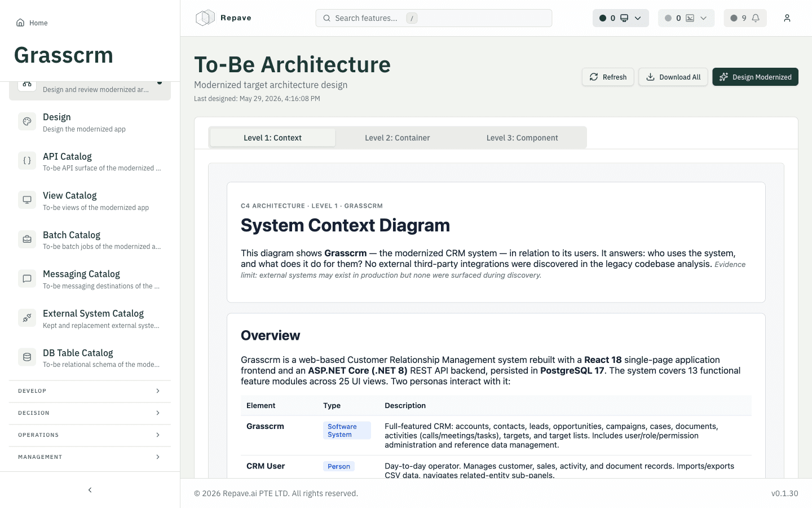Screen dimensions: 812x508
Task: Click the version number v0.1.30
Action: click(x=785, y=493)
